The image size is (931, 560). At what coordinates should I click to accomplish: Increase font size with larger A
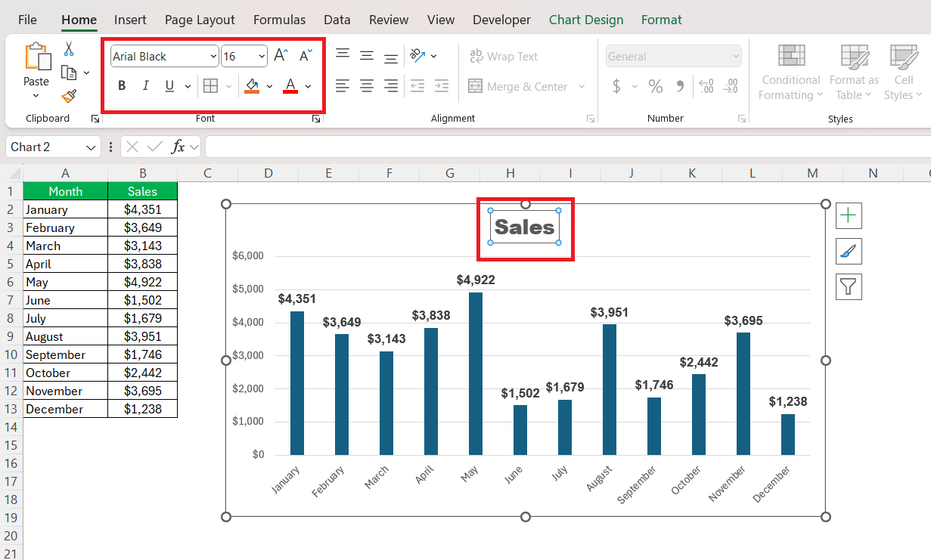(281, 55)
